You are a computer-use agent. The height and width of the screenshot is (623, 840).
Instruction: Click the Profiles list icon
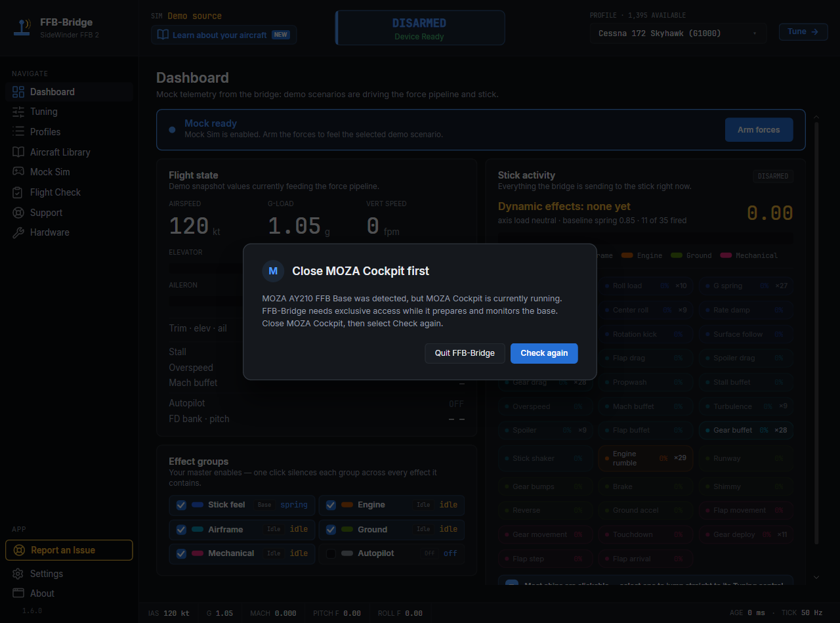[x=18, y=132]
